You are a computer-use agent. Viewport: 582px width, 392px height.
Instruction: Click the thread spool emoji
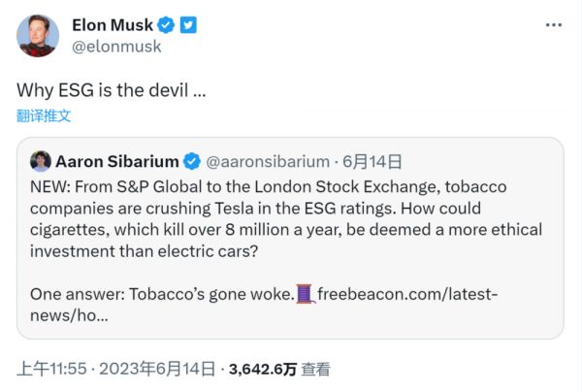[307, 293]
